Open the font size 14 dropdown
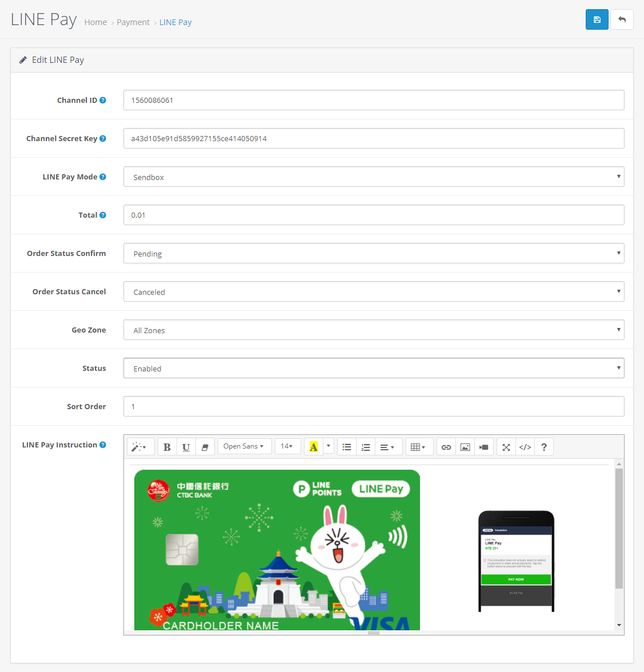644x672 pixels. (x=287, y=446)
